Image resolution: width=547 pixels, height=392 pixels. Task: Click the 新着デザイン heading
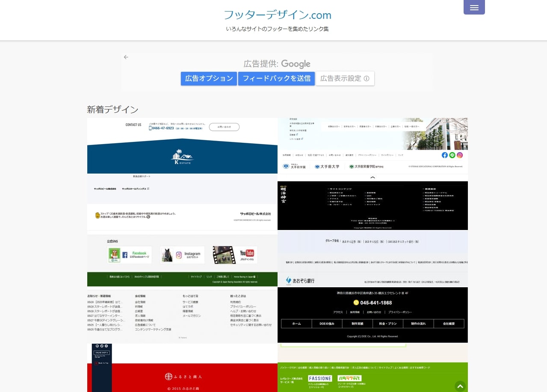click(x=113, y=109)
